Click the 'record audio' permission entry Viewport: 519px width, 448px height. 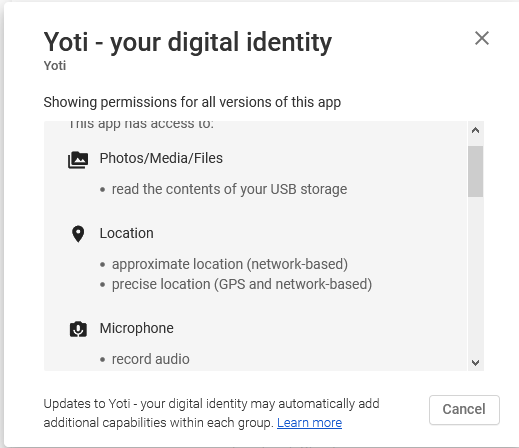click(151, 359)
